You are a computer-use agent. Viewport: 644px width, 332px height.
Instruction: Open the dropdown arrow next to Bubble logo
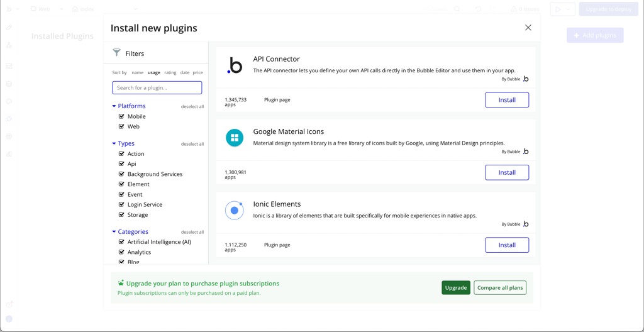tap(17, 9)
